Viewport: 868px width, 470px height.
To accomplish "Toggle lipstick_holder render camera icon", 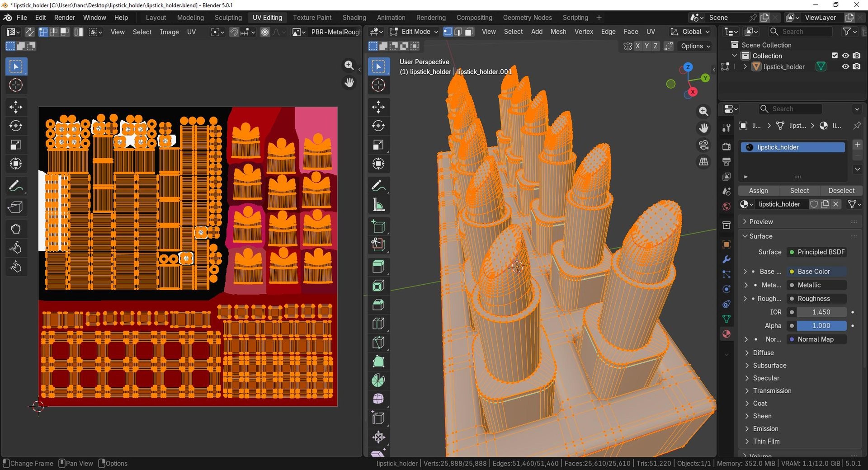I will point(857,66).
